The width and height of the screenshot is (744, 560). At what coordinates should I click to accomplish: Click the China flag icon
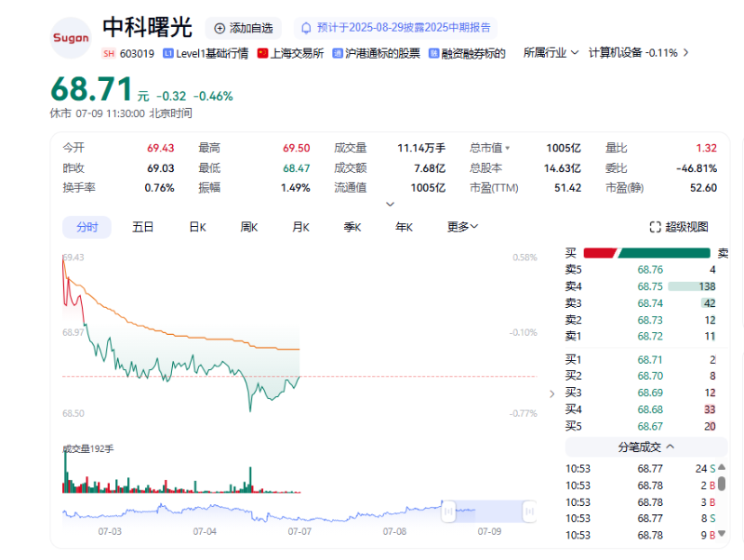point(262,53)
